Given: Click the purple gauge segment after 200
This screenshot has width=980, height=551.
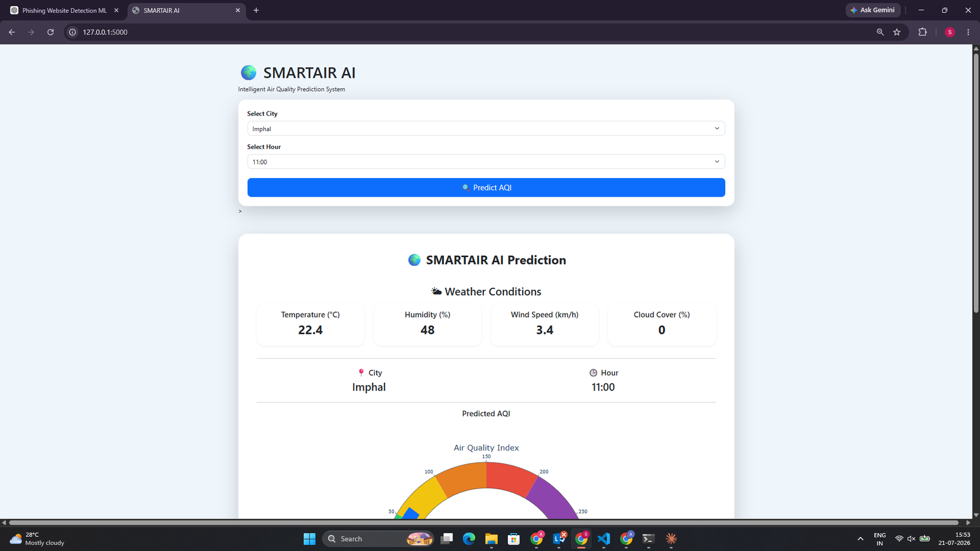Looking at the screenshot, I should coord(554,499).
